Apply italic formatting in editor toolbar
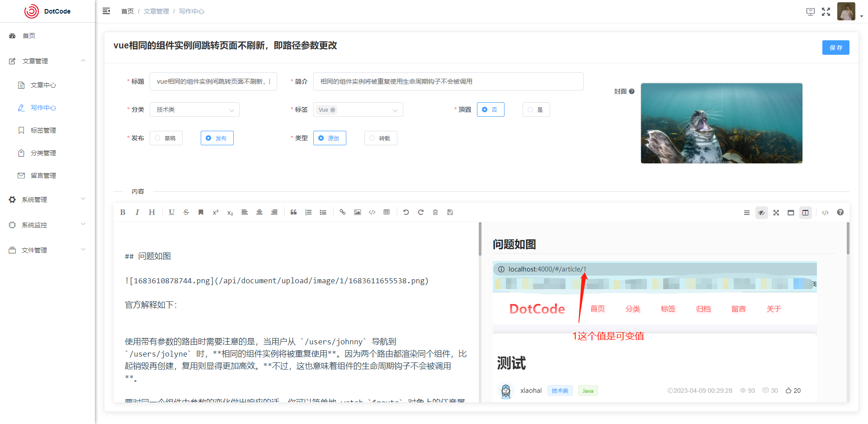868x424 pixels. pyautogui.click(x=137, y=212)
